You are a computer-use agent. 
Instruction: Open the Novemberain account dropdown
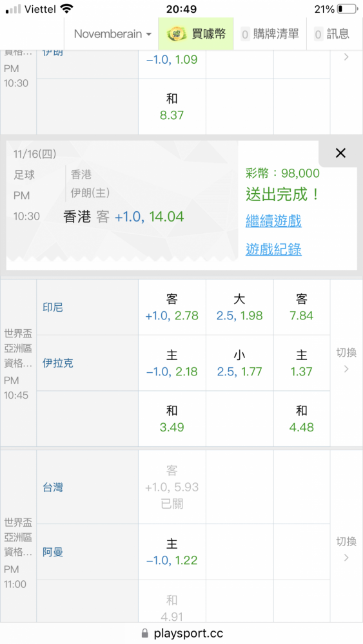[113, 34]
